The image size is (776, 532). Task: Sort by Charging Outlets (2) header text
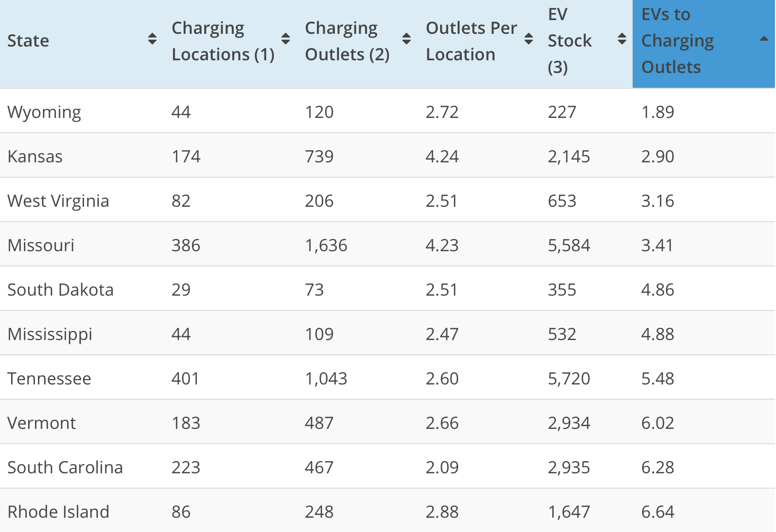(347, 41)
